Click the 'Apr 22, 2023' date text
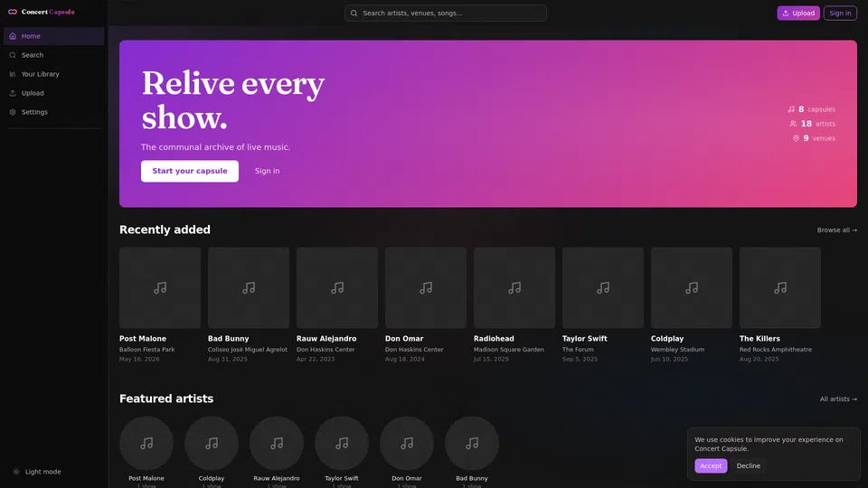Screen dimensions: 868x488 click(x=316, y=359)
